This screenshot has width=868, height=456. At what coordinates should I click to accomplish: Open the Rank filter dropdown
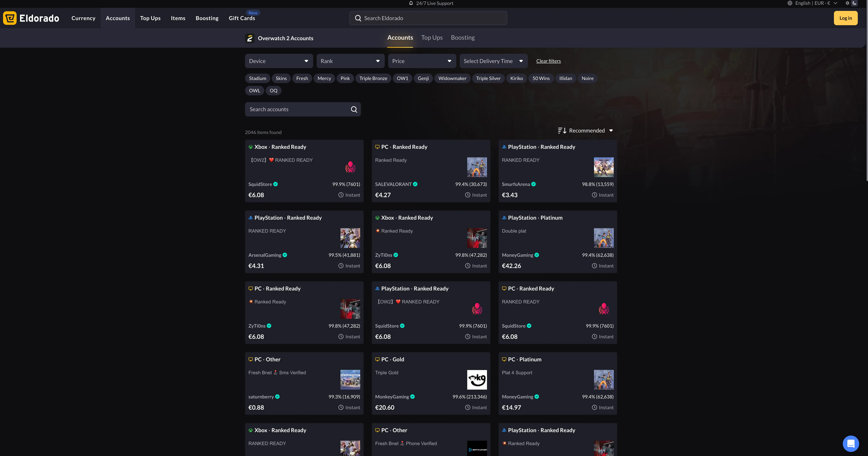pyautogui.click(x=350, y=61)
